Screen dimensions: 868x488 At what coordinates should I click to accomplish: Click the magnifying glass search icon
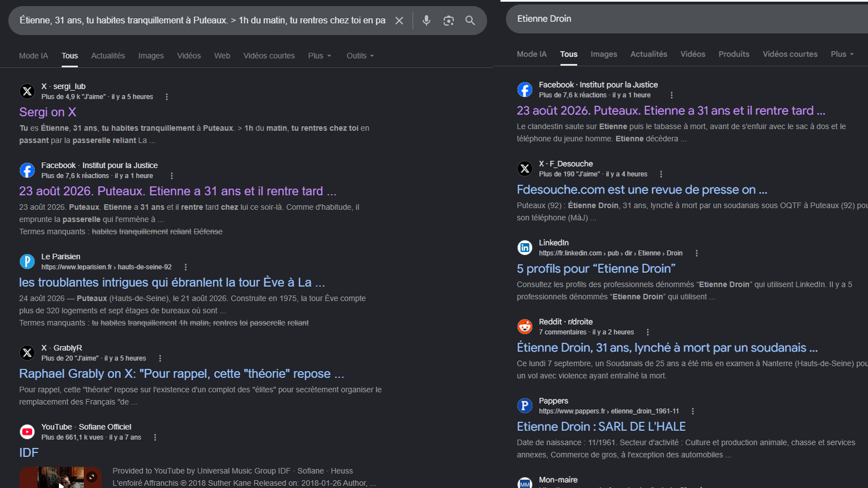(470, 21)
